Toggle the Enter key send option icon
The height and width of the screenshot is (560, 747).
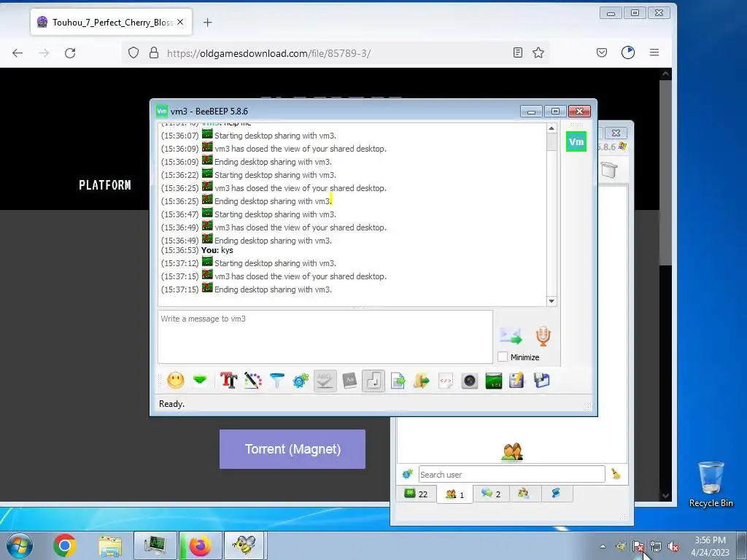(x=373, y=381)
